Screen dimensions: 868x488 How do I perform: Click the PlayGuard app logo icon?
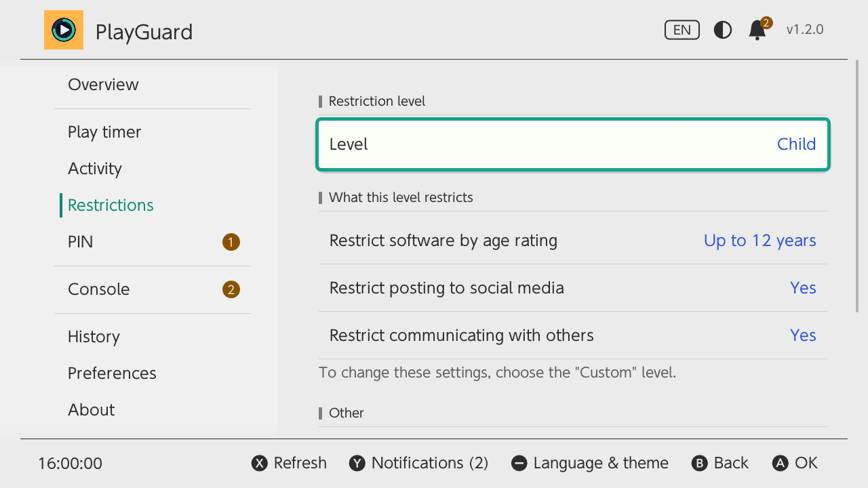(x=64, y=30)
